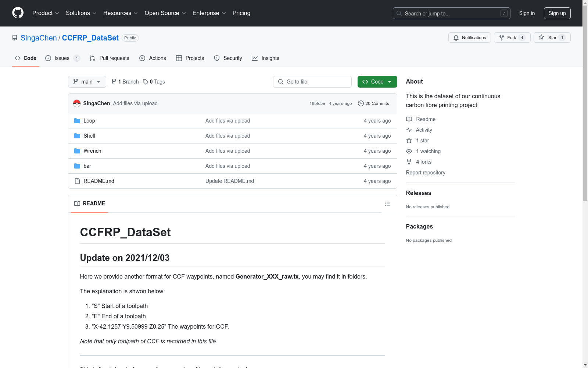The height and width of the screenshot is (368, 588).
Task: Click the Shell folder icon
Action: 77,136
